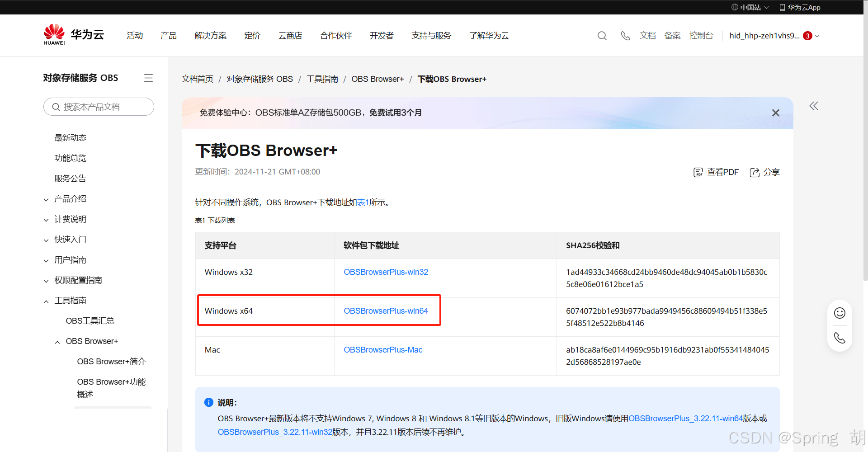This screenshot has height=452, width=868.
Task: Expand 权限配置指南 in the sidebar
Action: tap(46, 281)
